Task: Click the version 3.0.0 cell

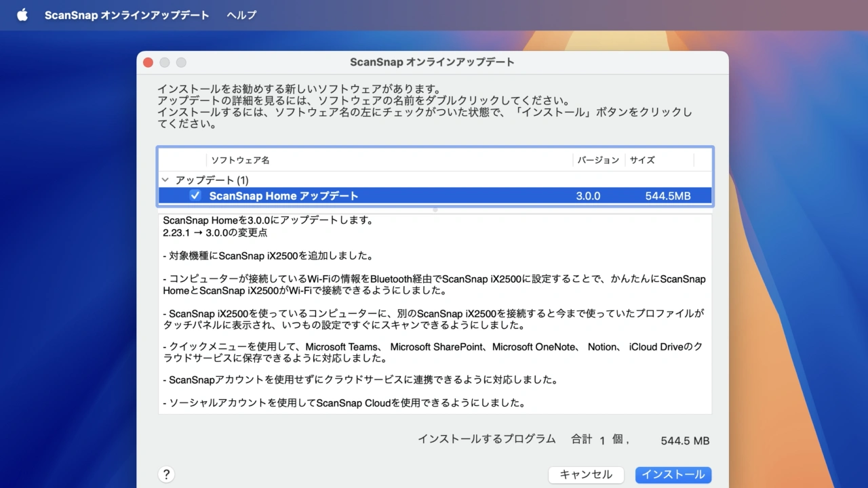Action: click(588, 196)
